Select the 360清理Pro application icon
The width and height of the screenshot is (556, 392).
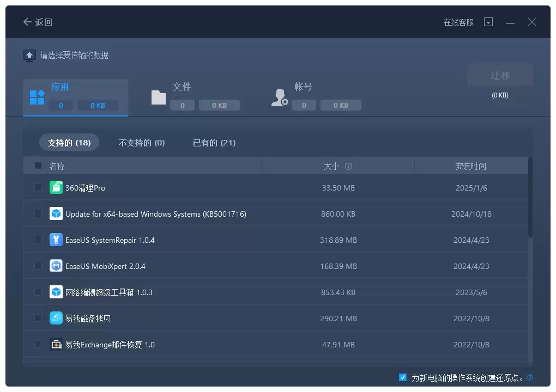pos(56,187)
